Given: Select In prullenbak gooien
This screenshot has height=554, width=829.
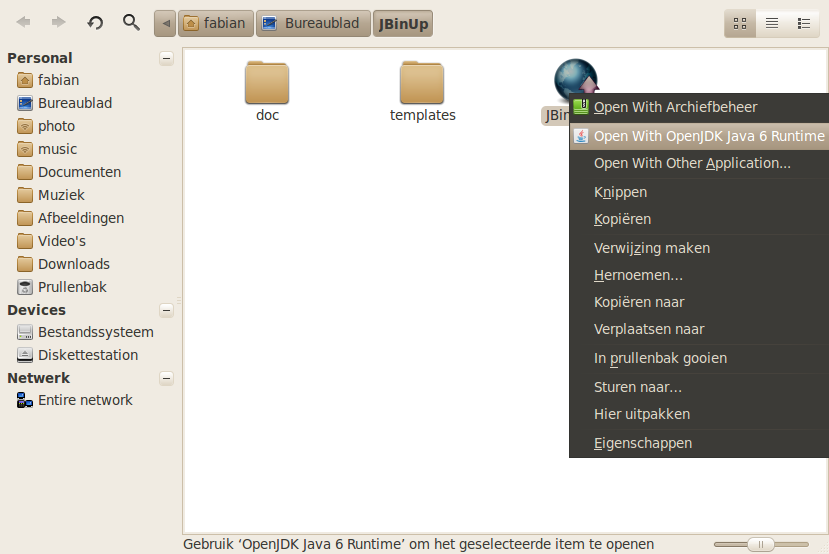Looking at the screenshot, I should coord(699,358).
